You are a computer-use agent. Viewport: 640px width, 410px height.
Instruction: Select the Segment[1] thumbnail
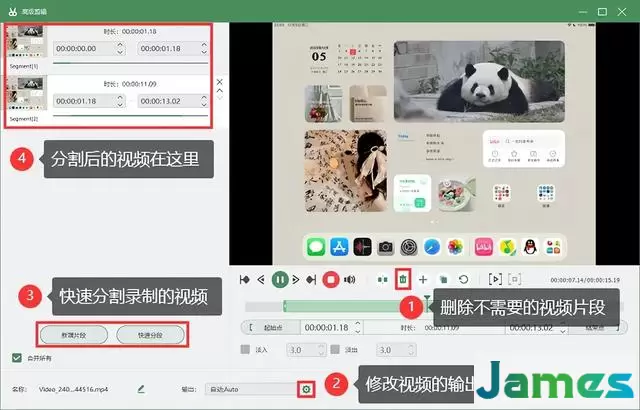pos(27,42)
